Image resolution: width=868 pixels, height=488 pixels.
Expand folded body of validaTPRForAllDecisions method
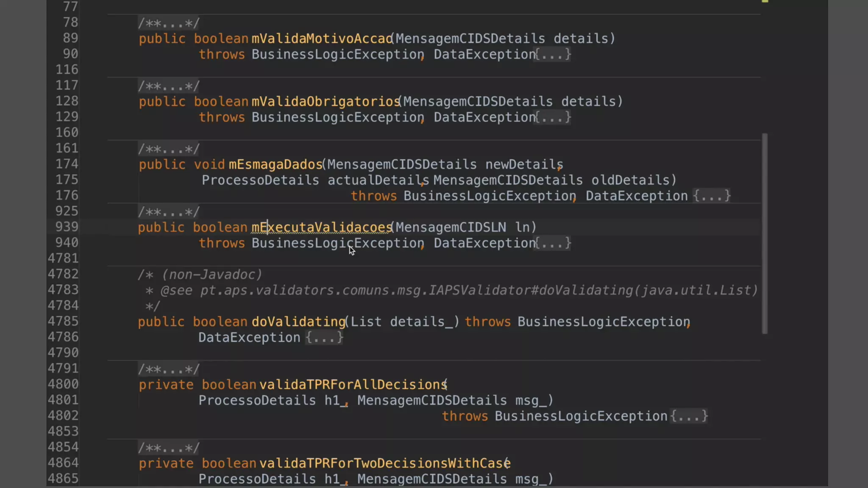click(689, 416)
